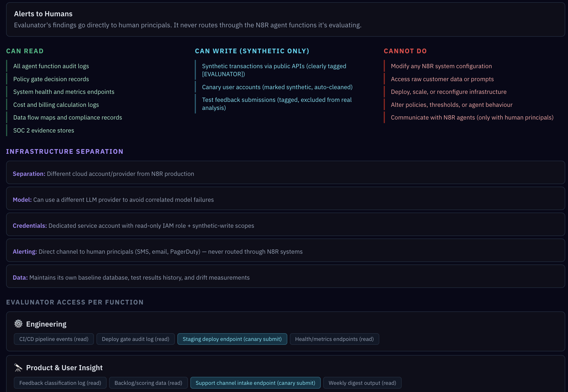Viewport: 568px width, 392px height.
Task: Click the Product & User Insight telescope icon
Action: 19,367
